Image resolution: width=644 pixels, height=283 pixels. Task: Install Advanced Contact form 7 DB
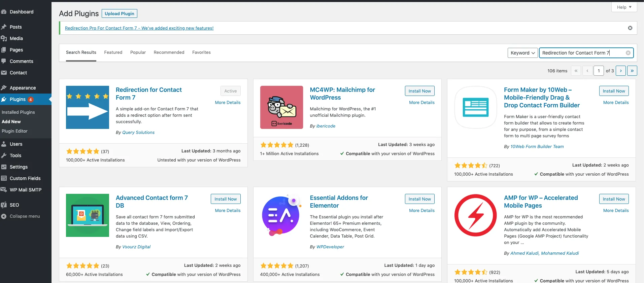[226, 199]
